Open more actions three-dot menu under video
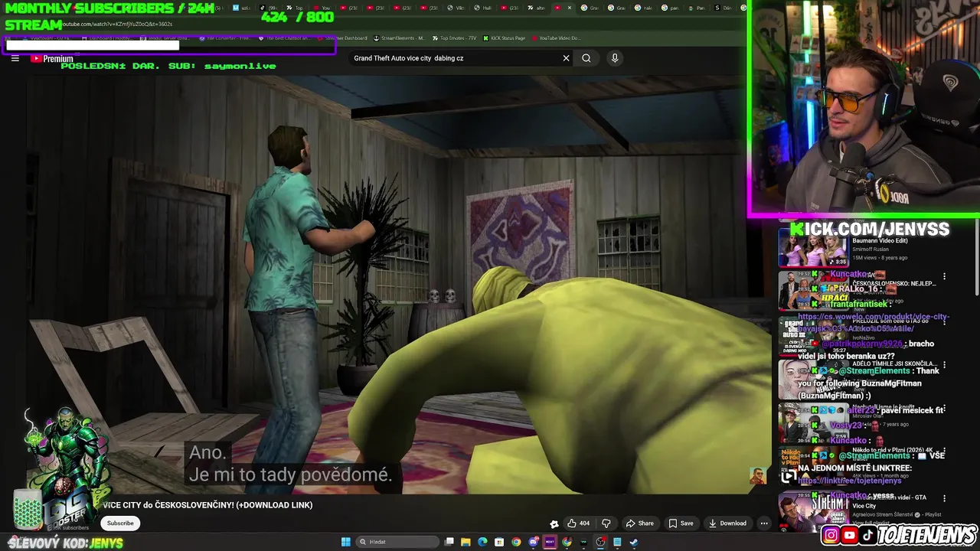The height and width of the screenshot is (551, 980). pos(763,523)
